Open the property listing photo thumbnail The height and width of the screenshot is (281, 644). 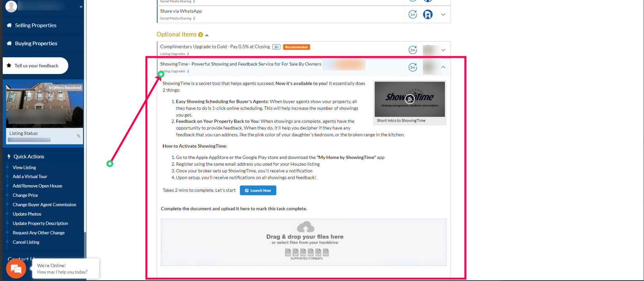tap(44, 105)
